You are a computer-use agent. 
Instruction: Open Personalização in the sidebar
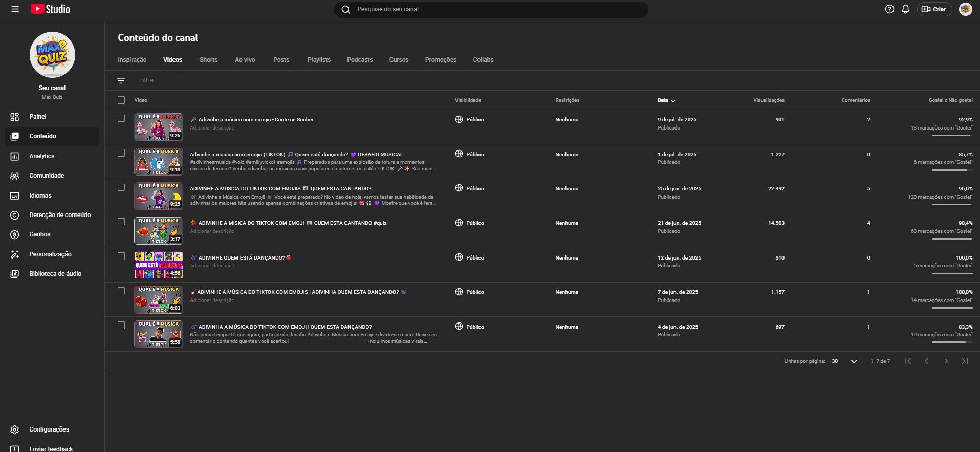click(50, 254)
